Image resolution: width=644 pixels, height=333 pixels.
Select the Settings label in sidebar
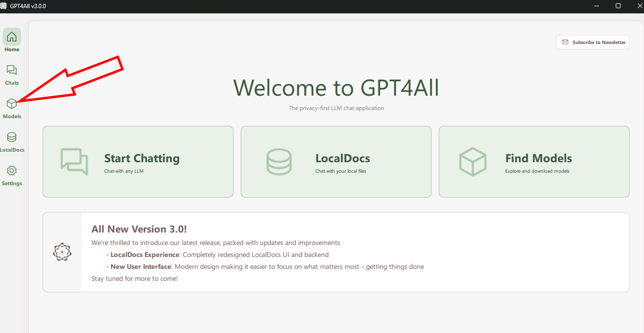12,184
